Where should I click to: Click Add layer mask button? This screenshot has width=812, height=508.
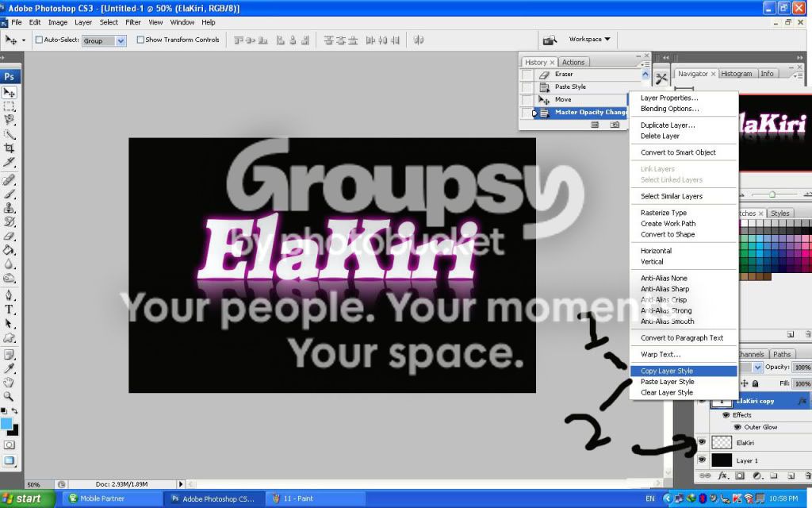tap(740, 475)
